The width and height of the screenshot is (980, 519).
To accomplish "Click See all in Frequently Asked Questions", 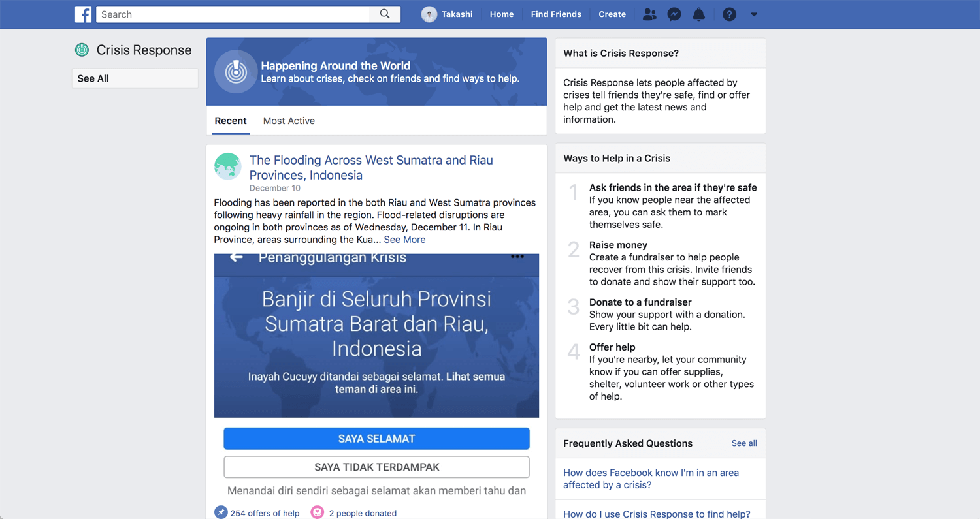I will 744,443.
